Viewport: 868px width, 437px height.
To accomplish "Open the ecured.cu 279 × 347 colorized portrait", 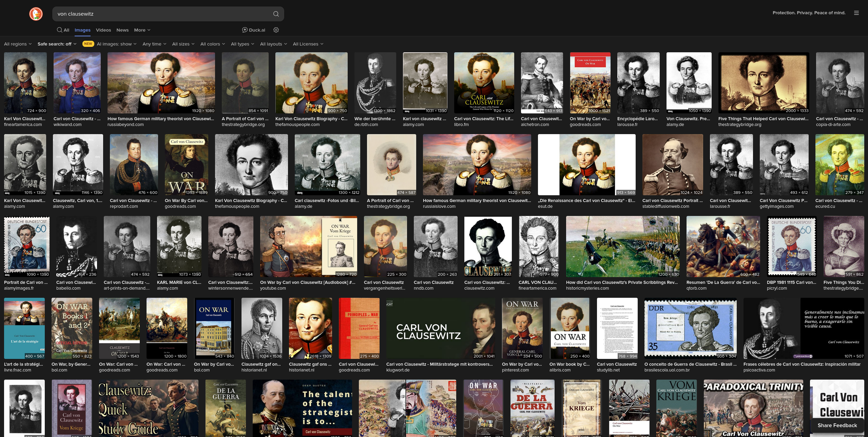I will click(840, 165).
